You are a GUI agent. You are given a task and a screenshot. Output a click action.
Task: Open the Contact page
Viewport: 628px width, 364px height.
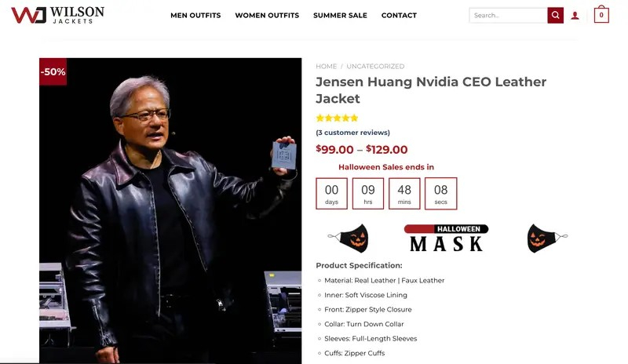399,16
